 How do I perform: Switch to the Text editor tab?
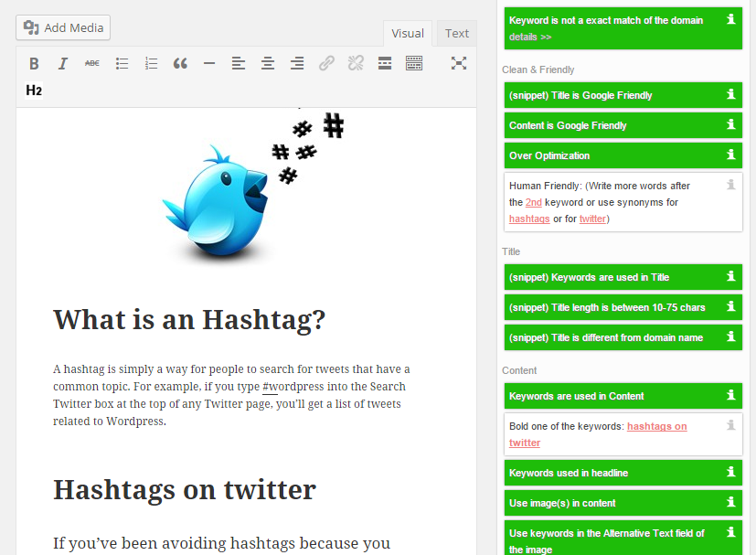(x=456, y=33)
